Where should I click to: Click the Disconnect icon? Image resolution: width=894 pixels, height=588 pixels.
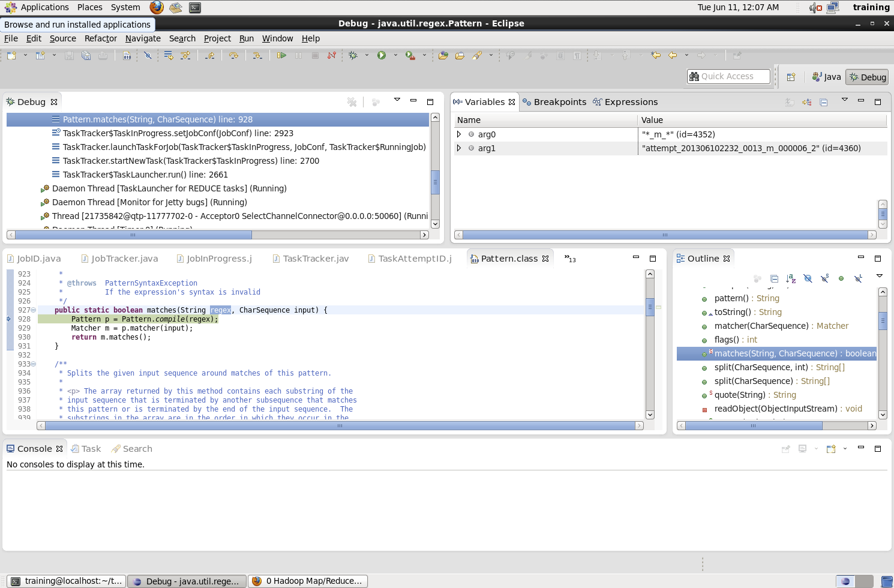[332, 55]
